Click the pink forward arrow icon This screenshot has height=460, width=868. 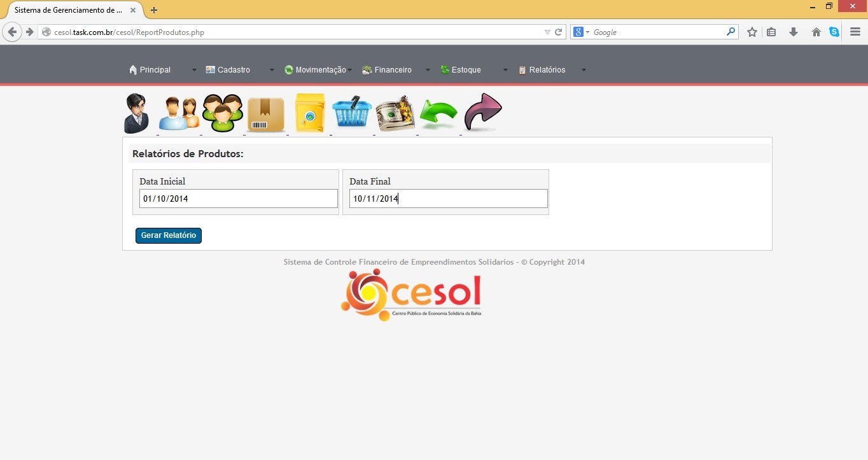click(483, 113)
